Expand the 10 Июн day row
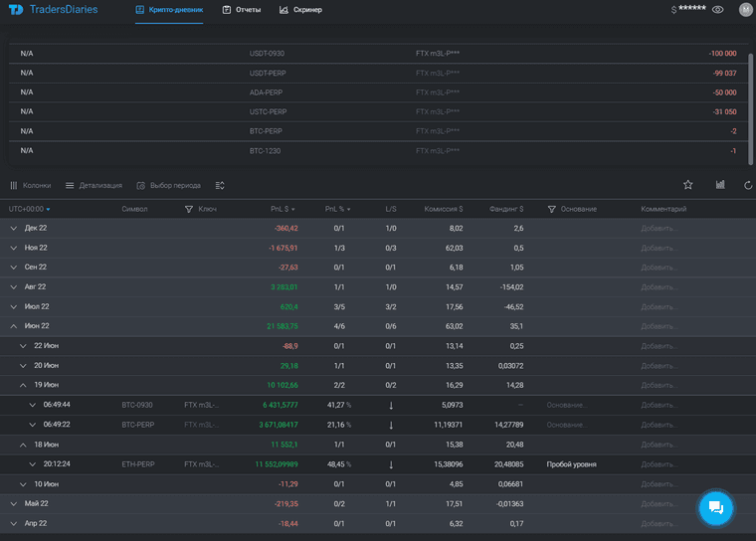756x541 pixels. (23, 484)
